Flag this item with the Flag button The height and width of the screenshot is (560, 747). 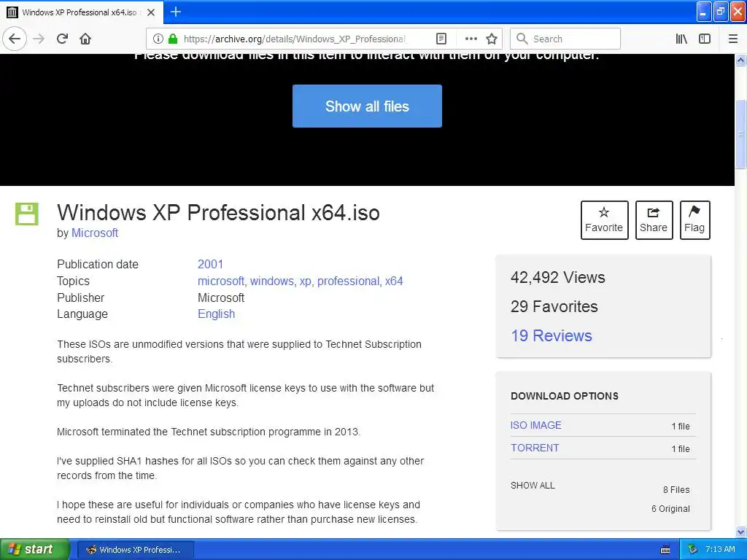tap(694, 220)
